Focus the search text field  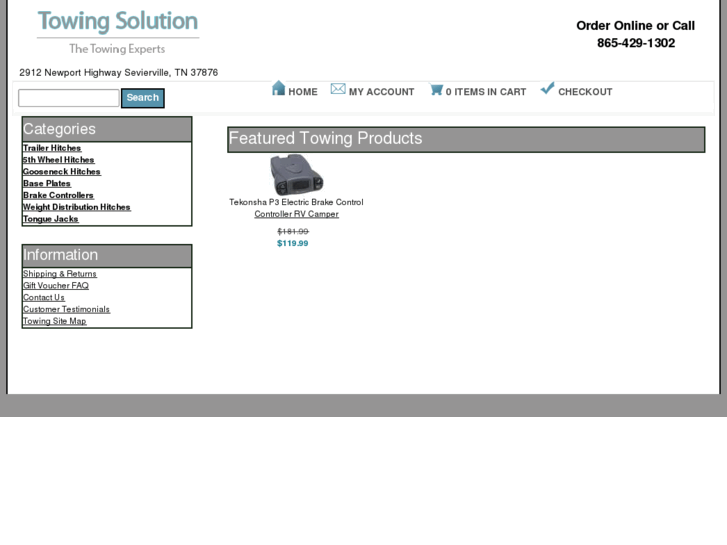point(69,98)
